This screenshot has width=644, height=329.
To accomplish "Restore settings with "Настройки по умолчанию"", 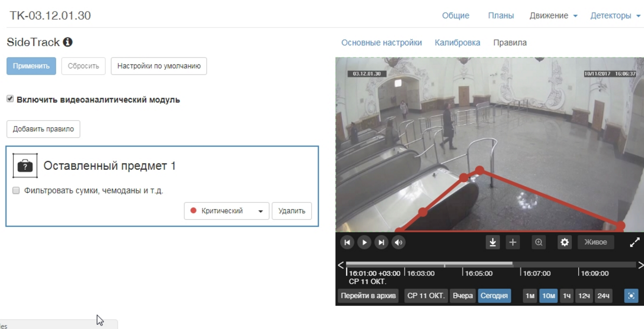I will tap(159, 66).
